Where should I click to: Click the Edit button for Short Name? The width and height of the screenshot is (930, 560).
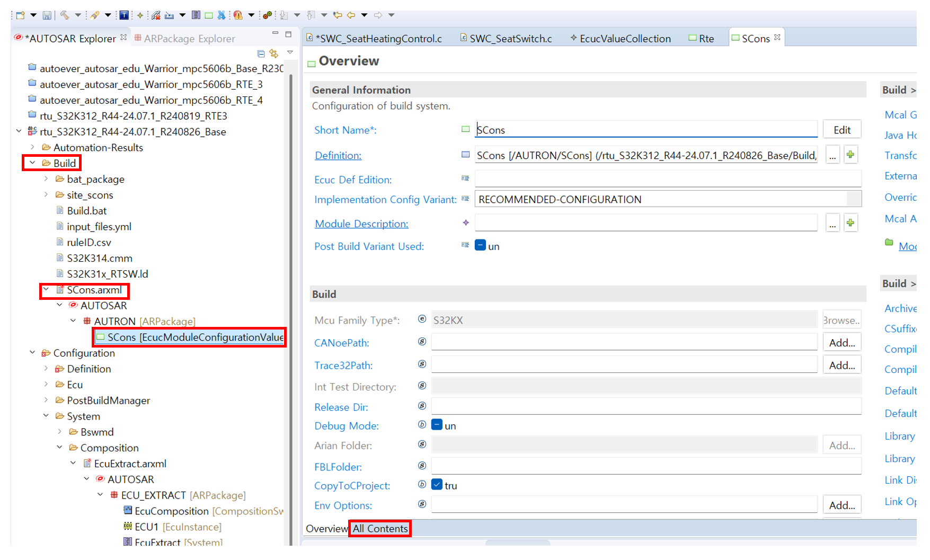pos(842,130)
